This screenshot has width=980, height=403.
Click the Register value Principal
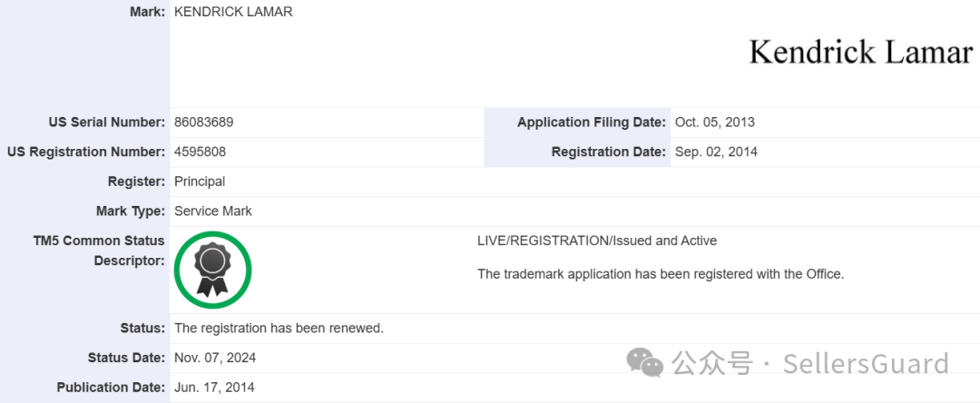click(200, 182)
